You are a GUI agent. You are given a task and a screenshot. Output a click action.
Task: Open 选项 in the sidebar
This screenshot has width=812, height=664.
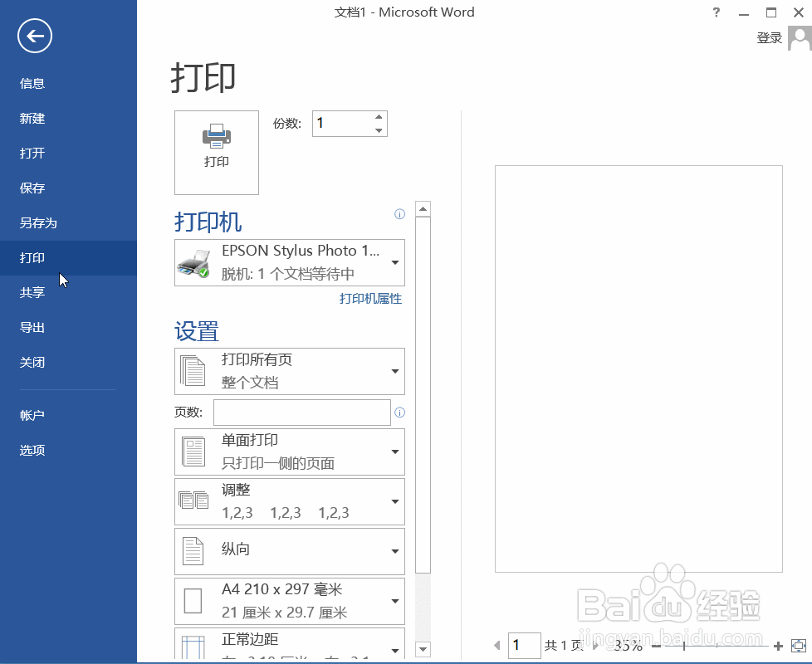tap(32, 450)
